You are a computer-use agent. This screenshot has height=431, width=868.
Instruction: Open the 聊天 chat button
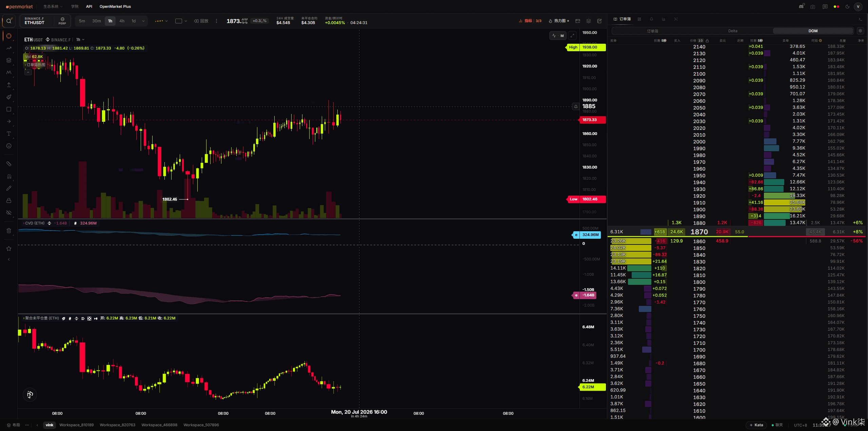777,425
